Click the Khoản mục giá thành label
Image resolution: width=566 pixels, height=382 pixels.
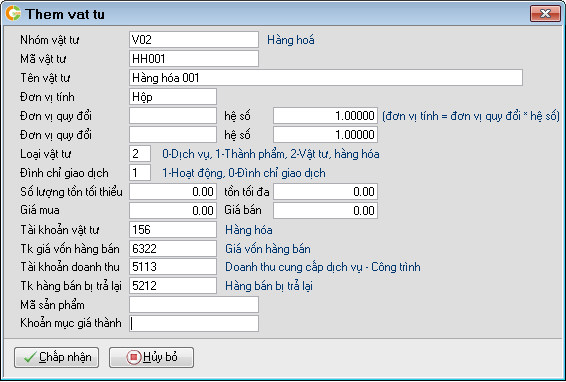point(71,323)
